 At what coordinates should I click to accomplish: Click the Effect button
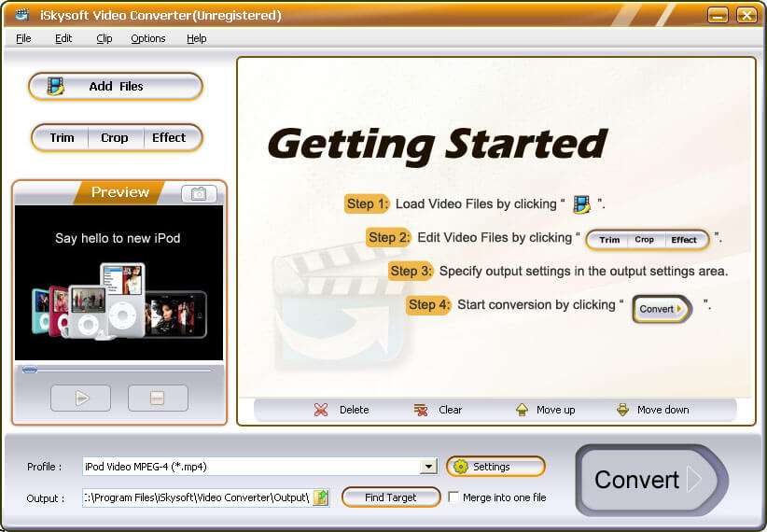(169, 137)
